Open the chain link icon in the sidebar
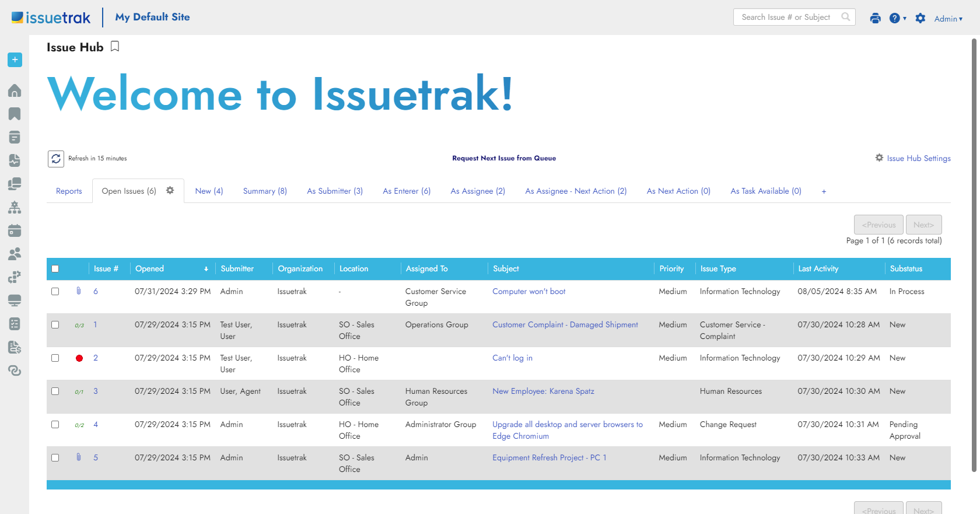 click(15, 370)
